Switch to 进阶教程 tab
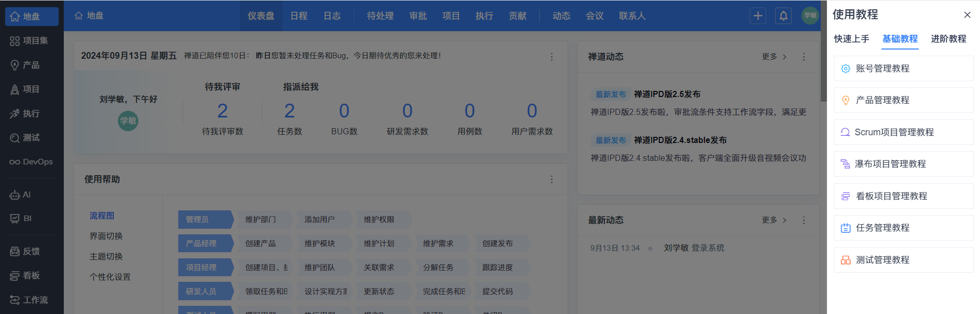Image resolution: width=980 pixels, height=314 pixels. coord(948,39)
